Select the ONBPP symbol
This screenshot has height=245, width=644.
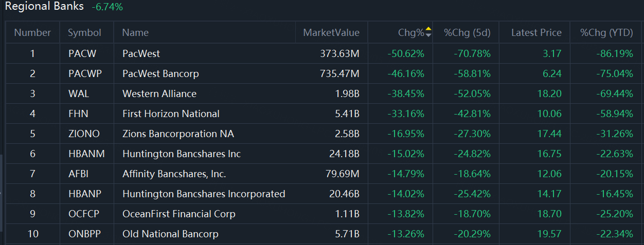[x=85, y=234]
